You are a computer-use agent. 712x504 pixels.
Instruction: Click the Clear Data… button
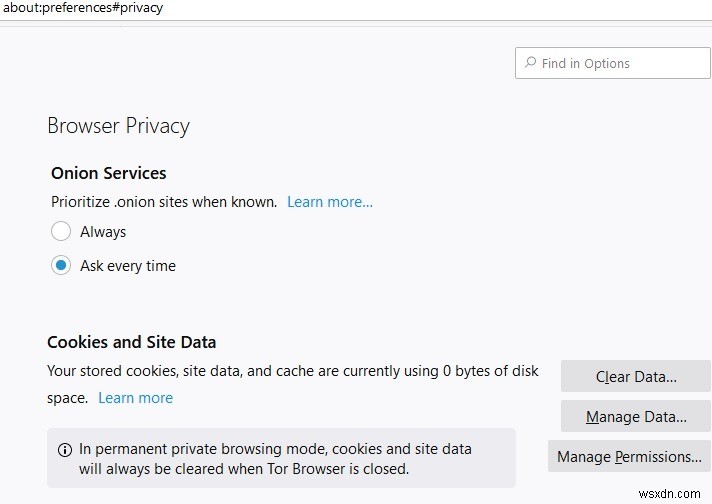[x=636, y=376]
